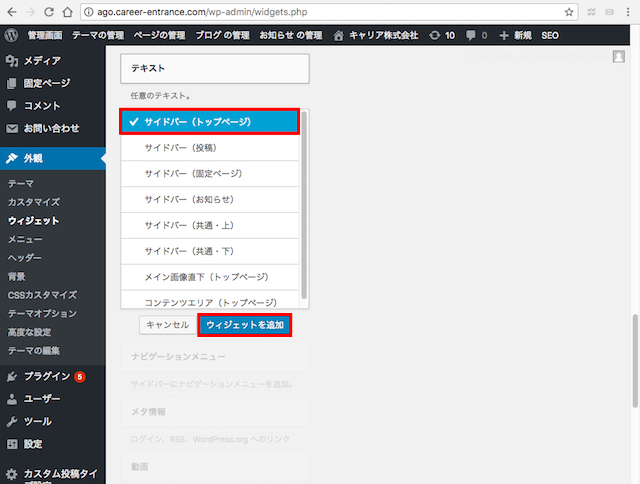Click the ツール wrench icon

click(12, 421)
